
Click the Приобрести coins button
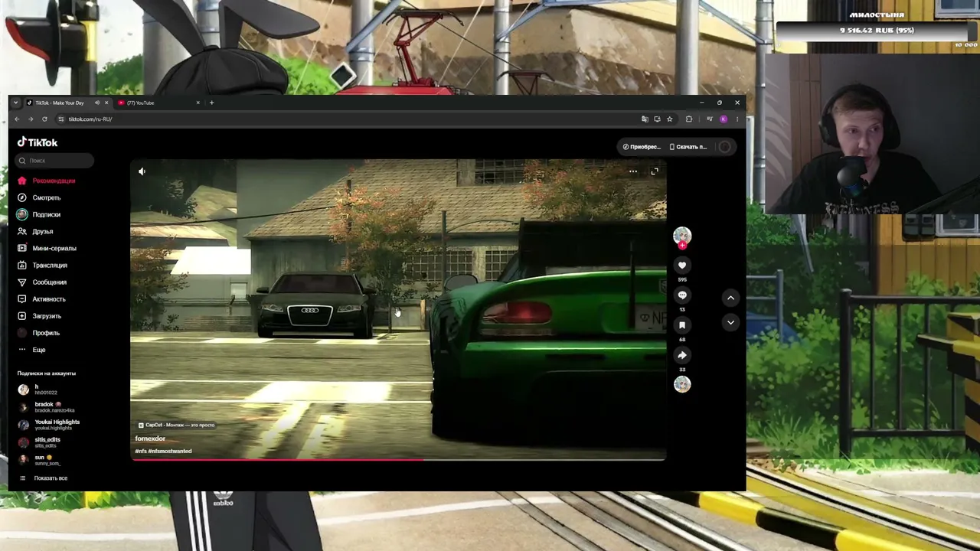642,147
